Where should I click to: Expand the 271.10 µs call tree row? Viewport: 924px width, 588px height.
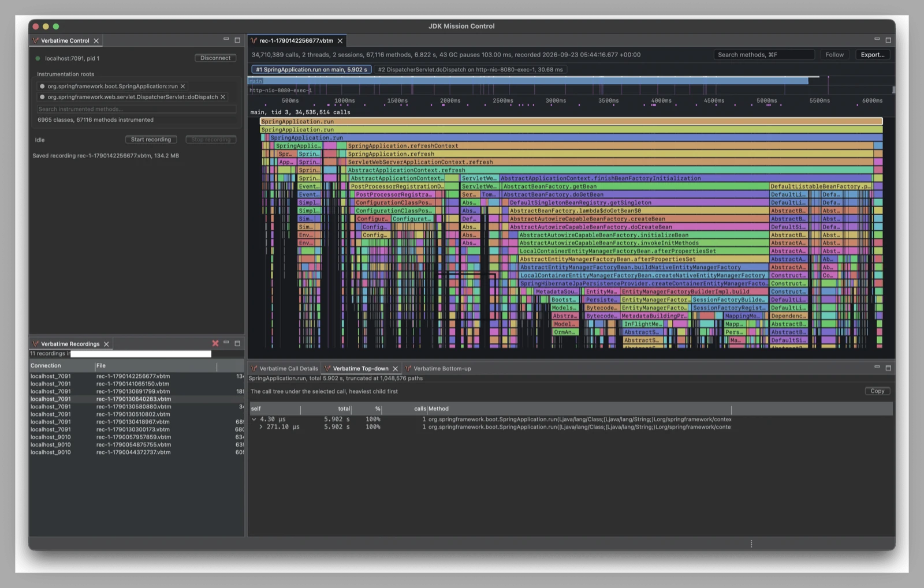click(x=261, y=427)
